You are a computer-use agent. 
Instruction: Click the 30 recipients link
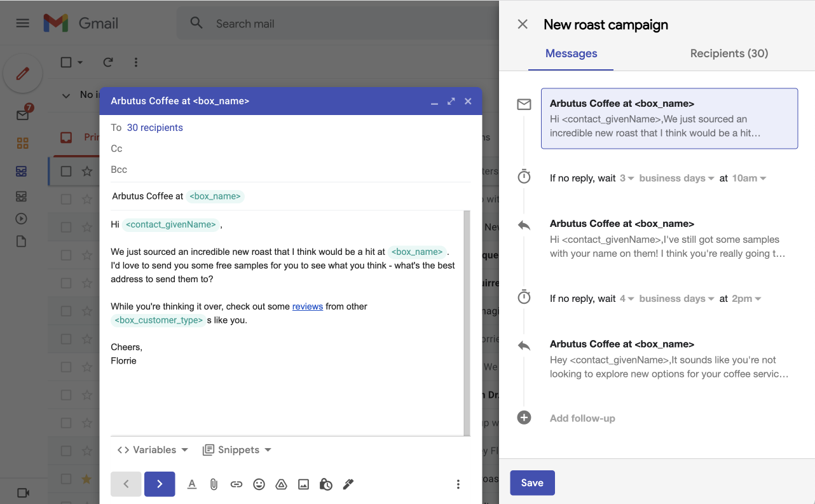154,127
